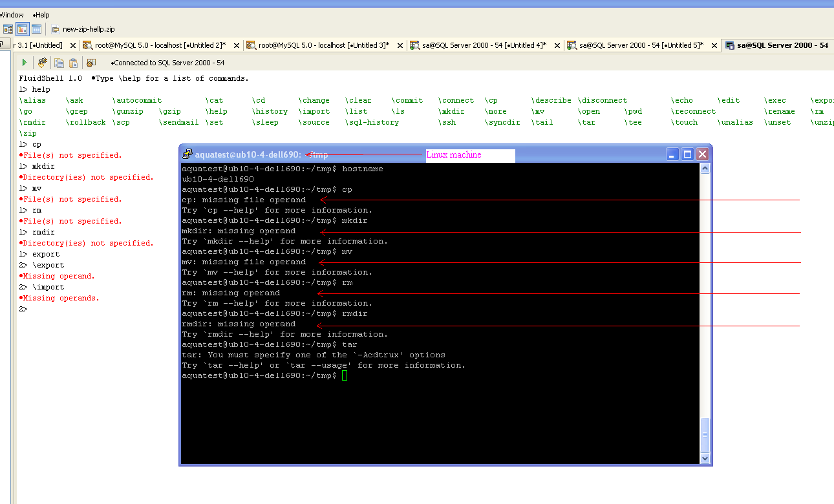
Task: Click the '\zip' command in the help list
Action: coord(28,133)
